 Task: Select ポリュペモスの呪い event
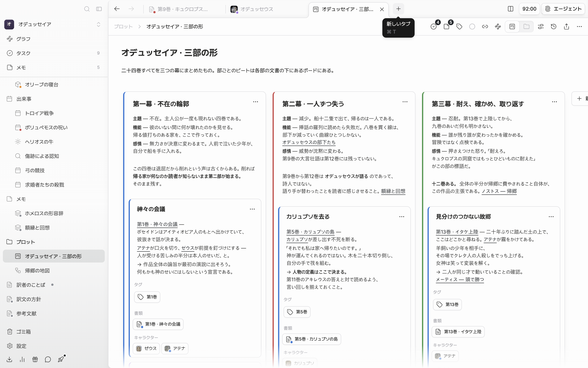54,128
